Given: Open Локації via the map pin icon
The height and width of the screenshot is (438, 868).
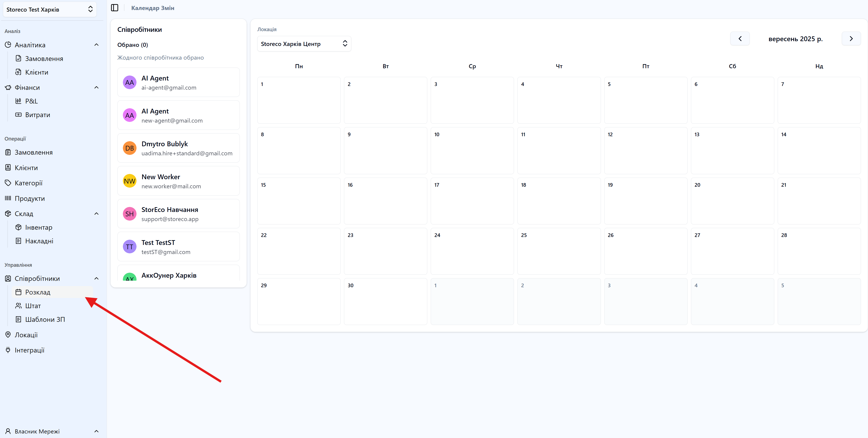Looking at the screenshot, I should click(x=8, y=335).
